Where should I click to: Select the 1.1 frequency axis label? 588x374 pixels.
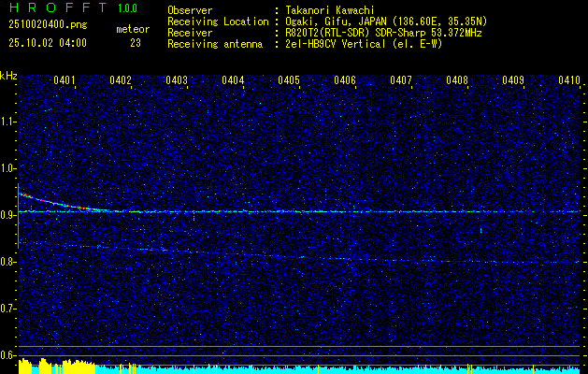(x=8, y=122)
